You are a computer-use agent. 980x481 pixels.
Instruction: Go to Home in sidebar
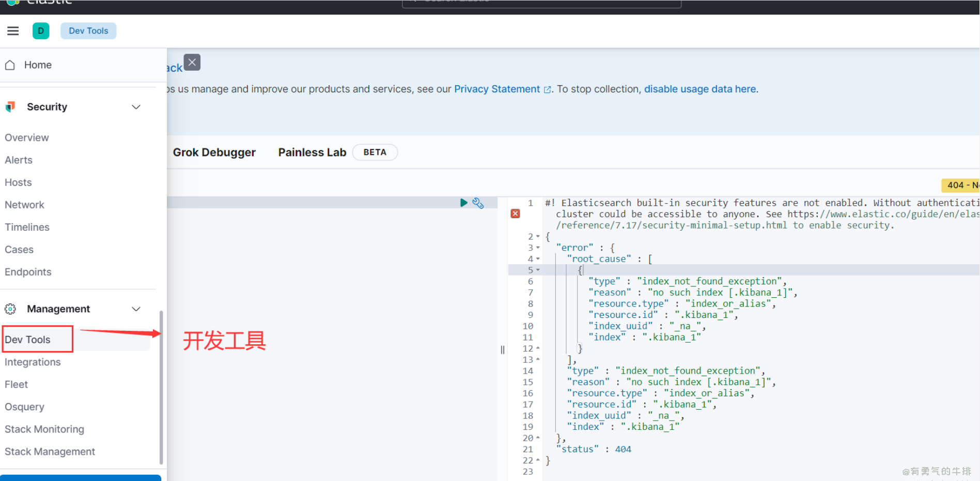coord(38,65)
